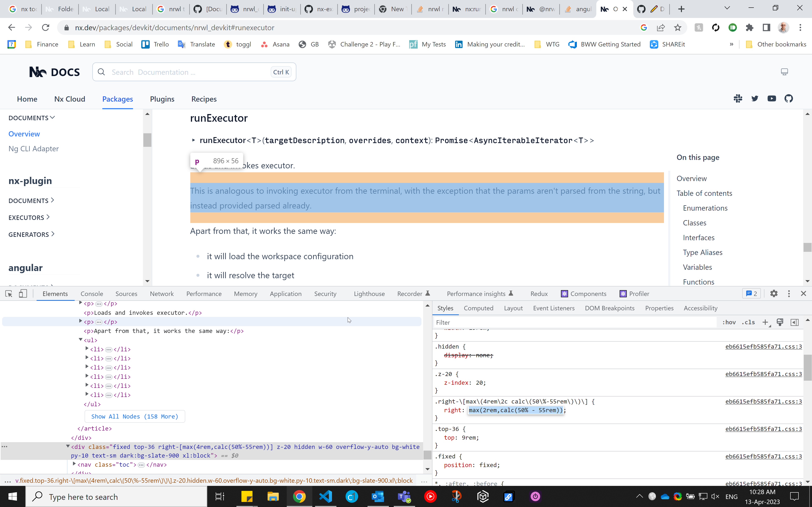Image resolution: width=812 pixels, height=507 pixels.
Task: Open the three-dot DevTools options menu
Action: coord(789,293)
